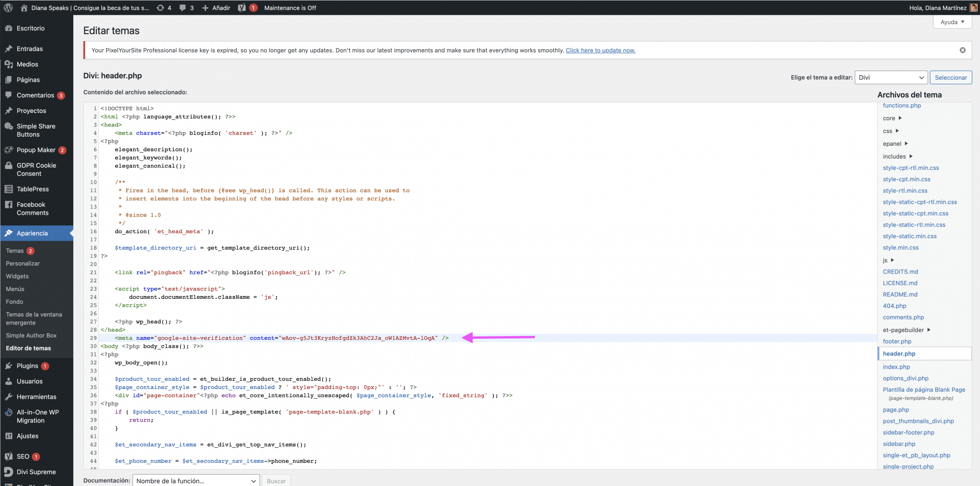Open updates icon showing 4
Viewport: 980px width, 486px height.
point(160,8)
